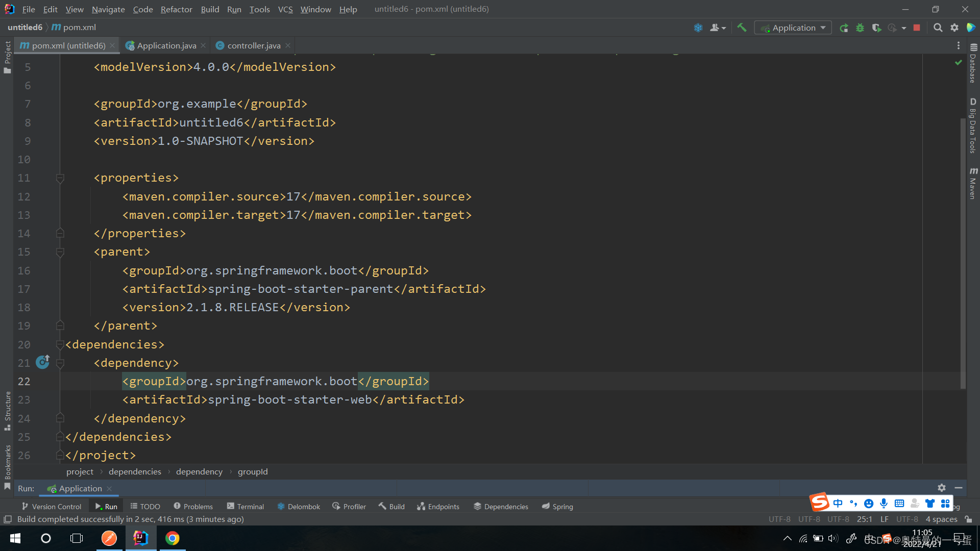Click the dependencies breadcrumb
The width and height of the screenshot is (980, 551).
coord(135,471)
